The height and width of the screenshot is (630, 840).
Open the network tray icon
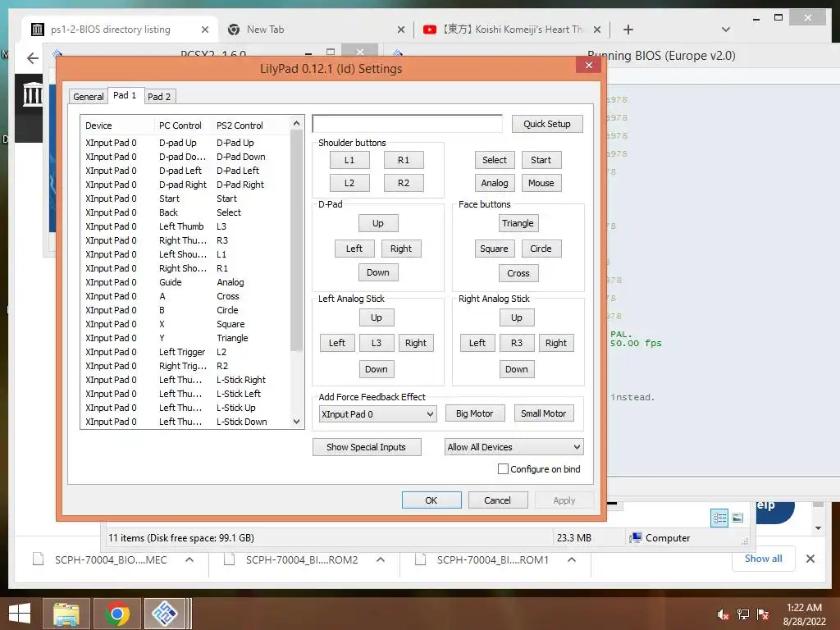coord(743,614)
